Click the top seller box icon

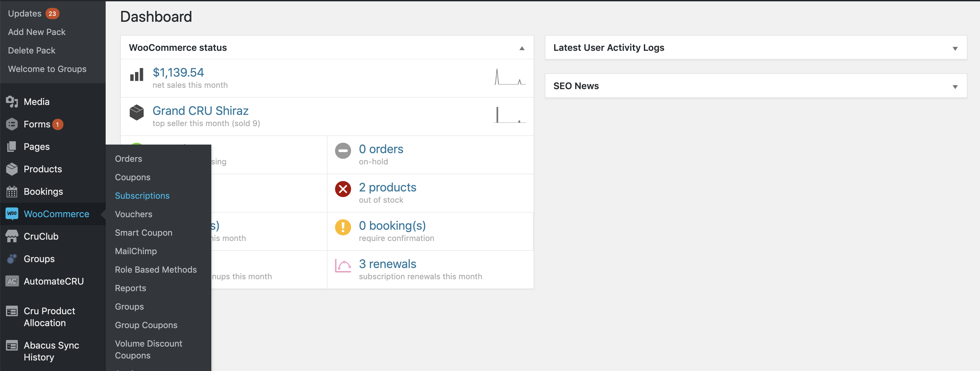click(x=137, y=113)
